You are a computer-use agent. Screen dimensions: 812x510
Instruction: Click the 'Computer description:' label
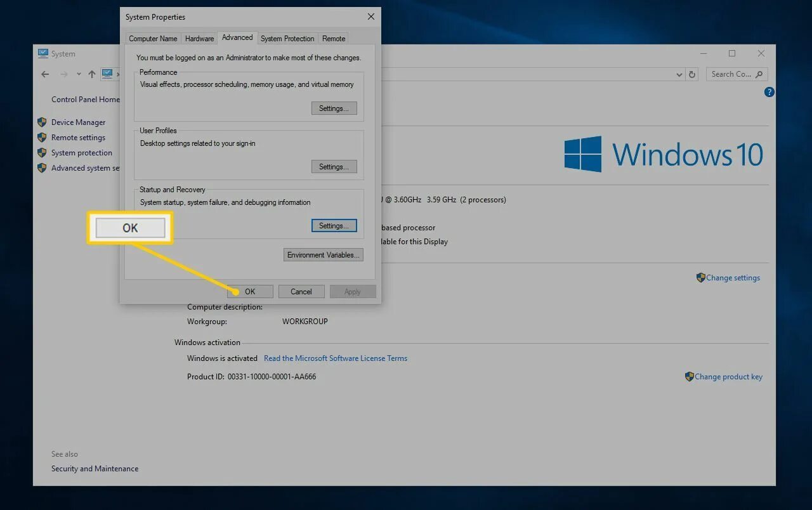225,307
